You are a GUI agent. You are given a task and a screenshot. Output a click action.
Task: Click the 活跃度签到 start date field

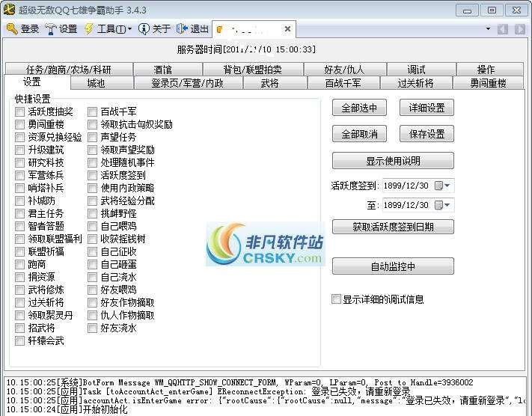pos(418,186)
